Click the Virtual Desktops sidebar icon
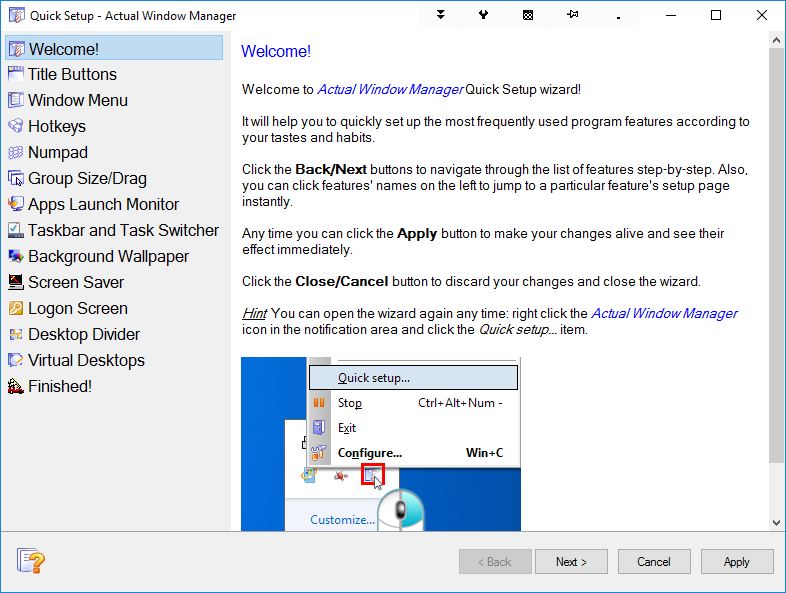The width and height of the screenshot is (786, 593). tap(16, 360)
